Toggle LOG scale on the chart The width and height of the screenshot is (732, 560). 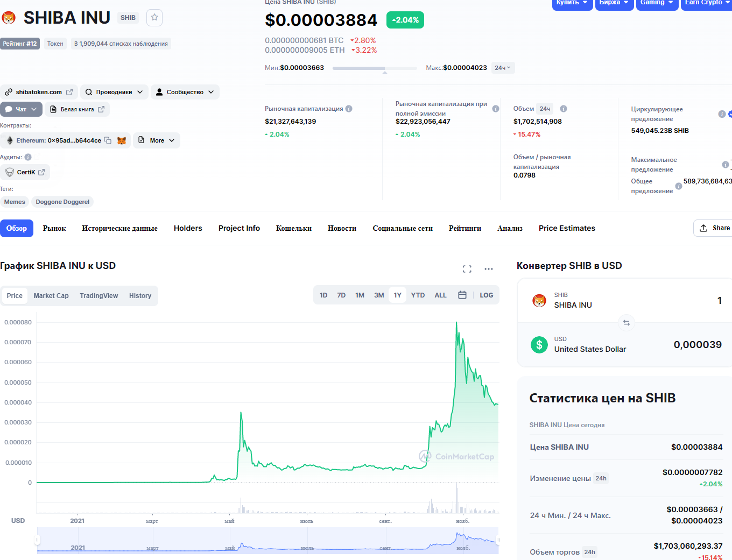click(x=487, y=295)
